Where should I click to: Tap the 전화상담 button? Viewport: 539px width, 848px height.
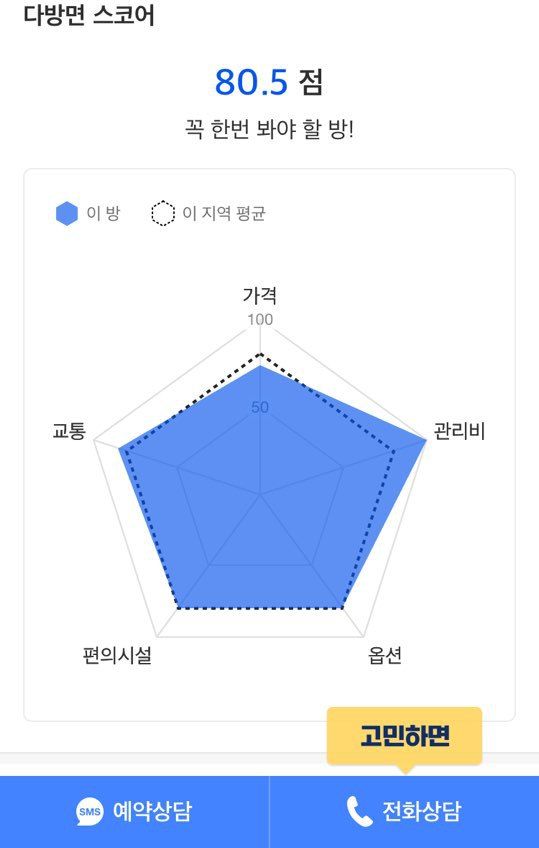click(x=404, y=812)
